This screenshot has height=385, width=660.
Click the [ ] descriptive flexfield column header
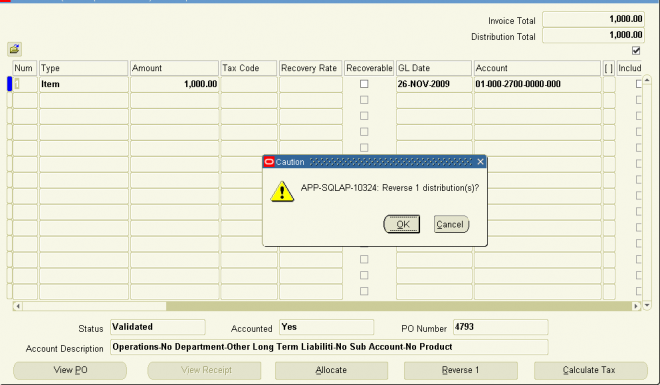609,68
